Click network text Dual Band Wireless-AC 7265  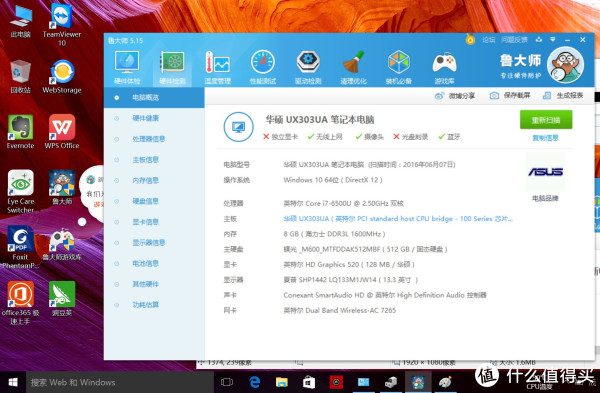[340, 310]
